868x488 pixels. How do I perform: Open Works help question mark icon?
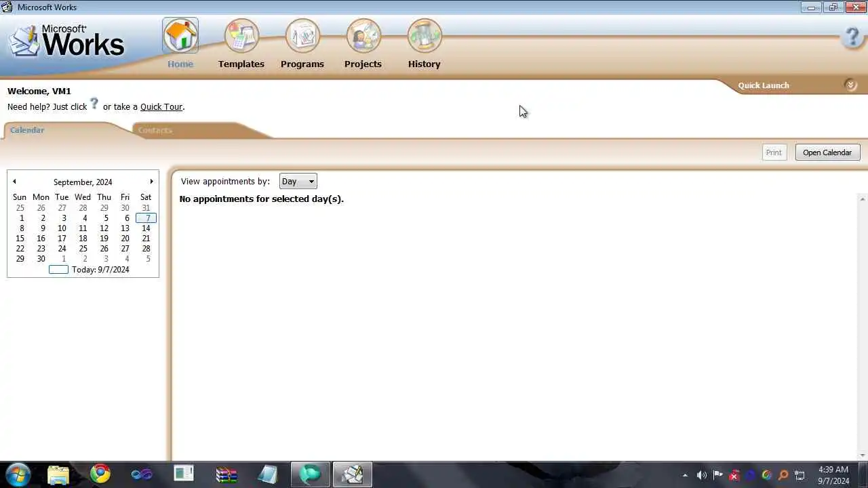pyautogui.click(x=852, y=37)
